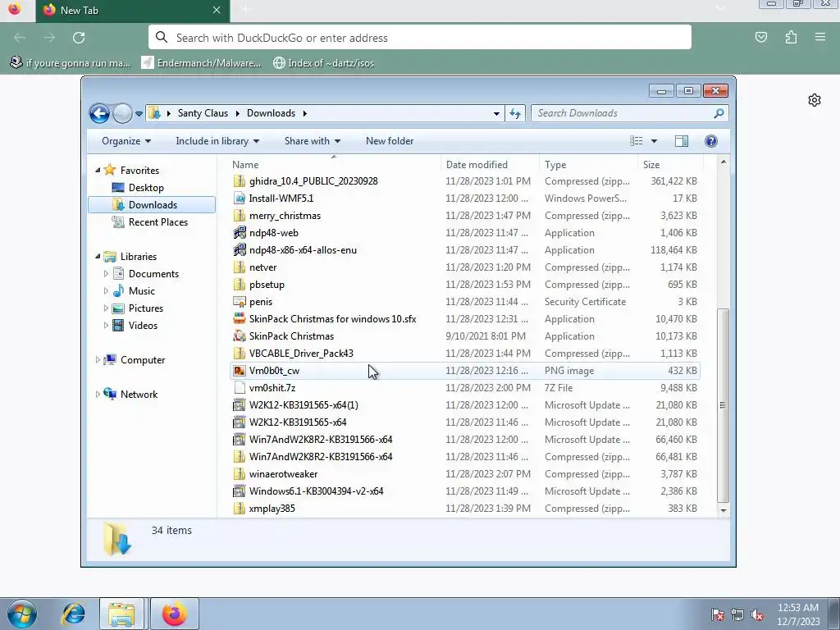Select the pbsetup compressed folder icon
Image resolution: width=840 pixels, height=630 pixels.
click(x=240, y=285)
